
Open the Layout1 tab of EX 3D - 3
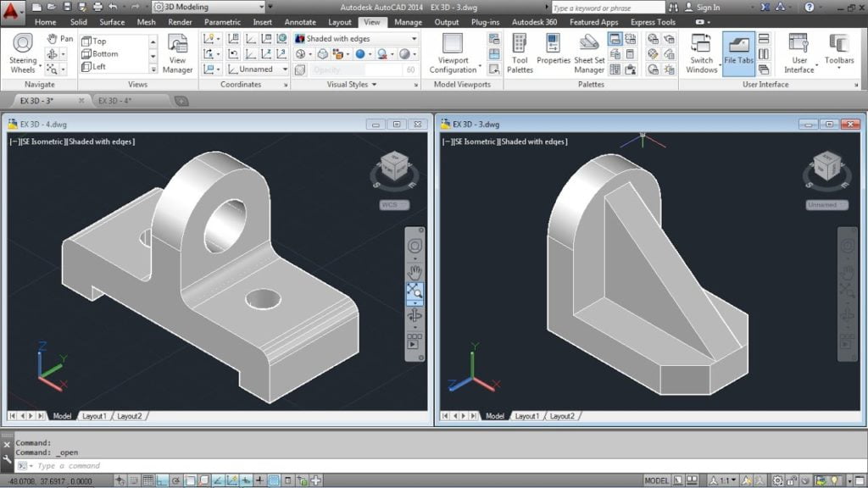click(529, 416)
